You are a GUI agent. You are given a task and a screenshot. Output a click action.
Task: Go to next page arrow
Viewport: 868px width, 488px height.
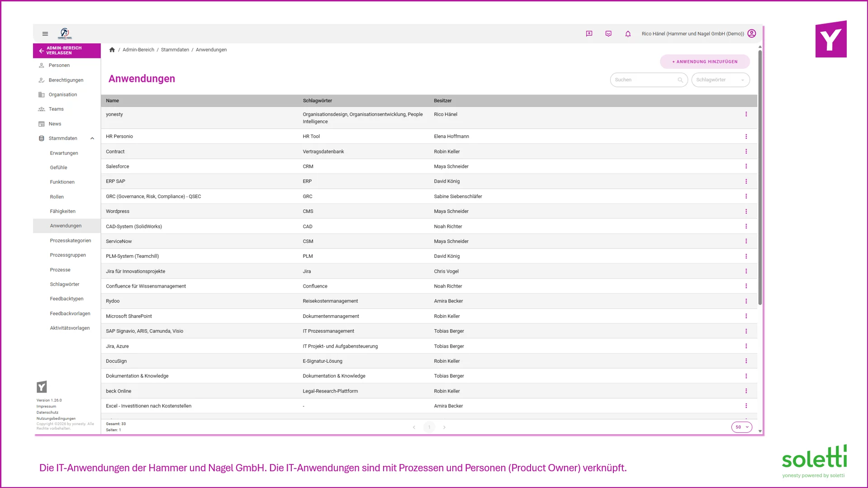pos(444,427)
